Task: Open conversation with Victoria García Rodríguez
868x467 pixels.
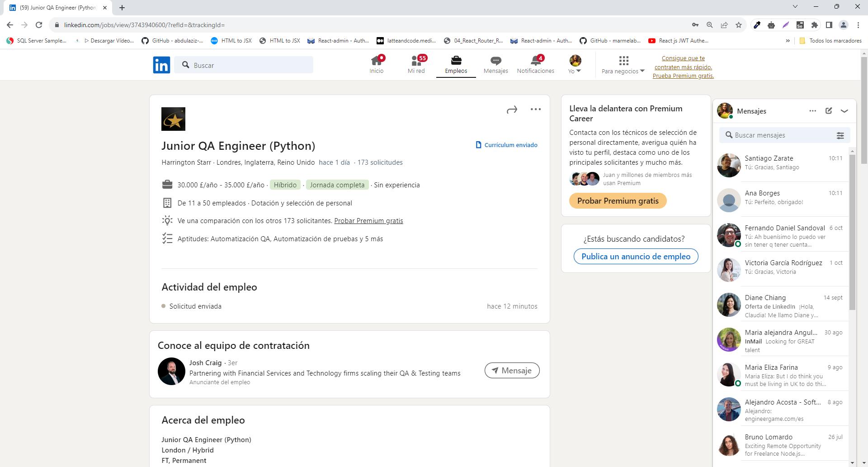Action: click(781, 269)
